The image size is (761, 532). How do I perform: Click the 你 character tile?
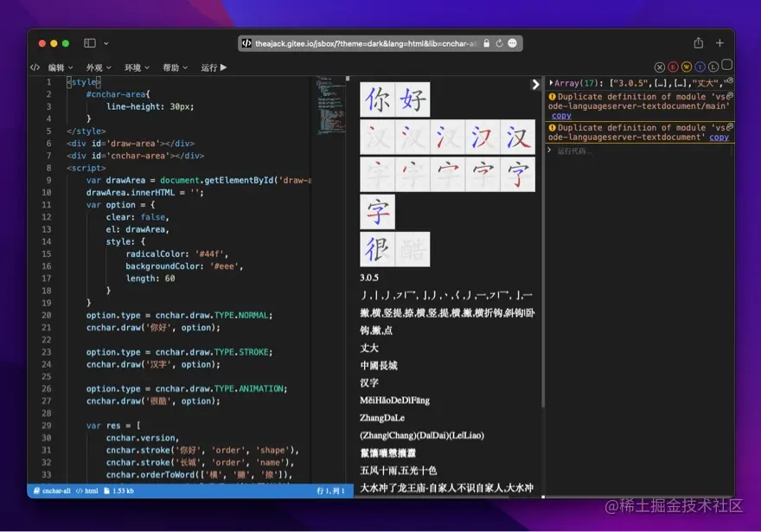click(378, 99)
